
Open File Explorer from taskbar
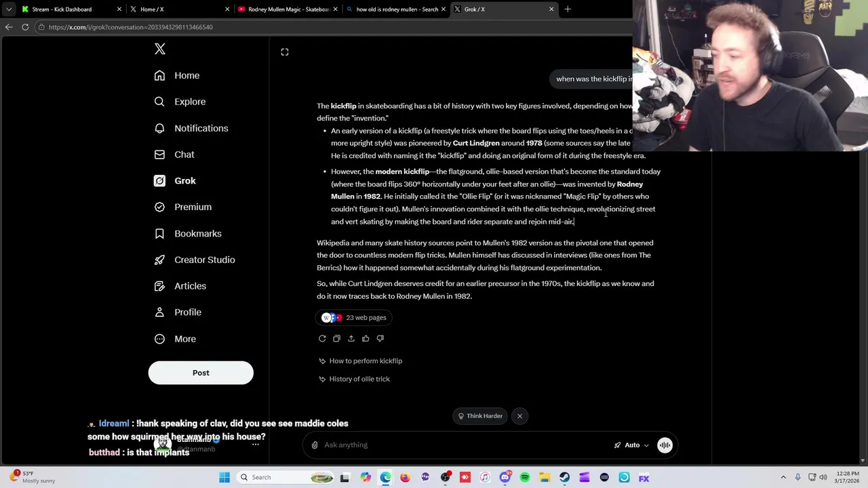point(545,477)
